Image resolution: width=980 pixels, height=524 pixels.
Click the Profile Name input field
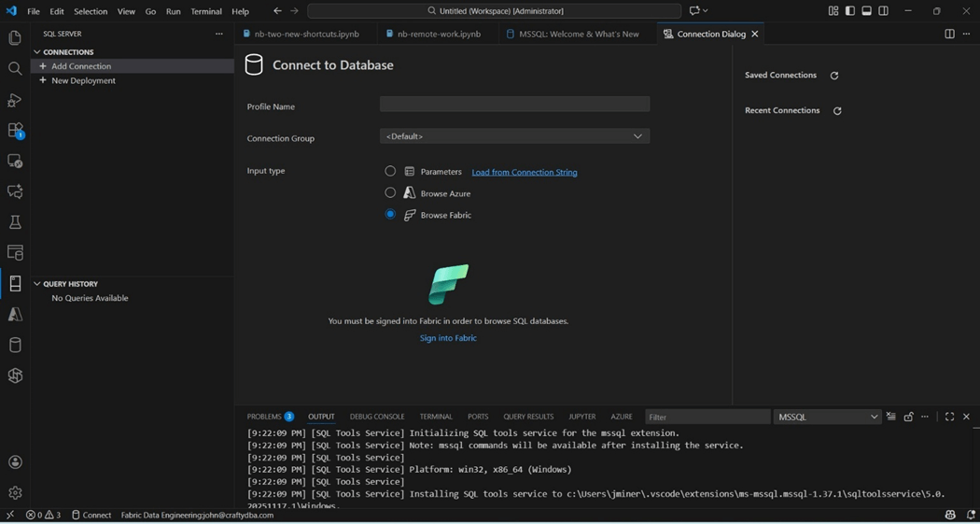[x=514, y=105]
